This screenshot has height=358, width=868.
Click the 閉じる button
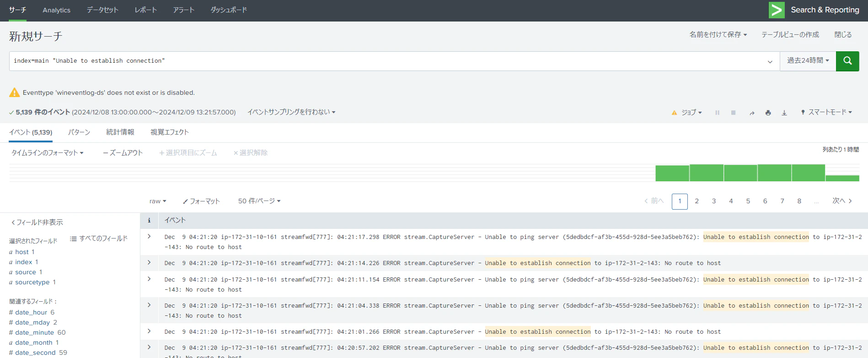(x=843, y=35)
